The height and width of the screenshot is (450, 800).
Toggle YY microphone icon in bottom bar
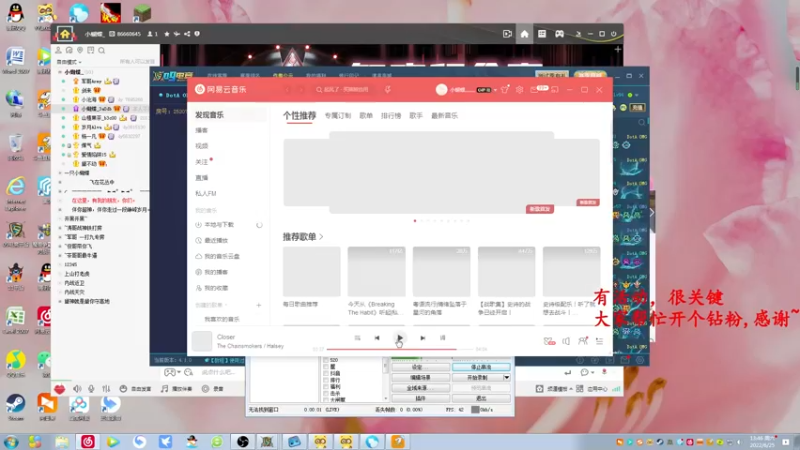pos(91,389)
